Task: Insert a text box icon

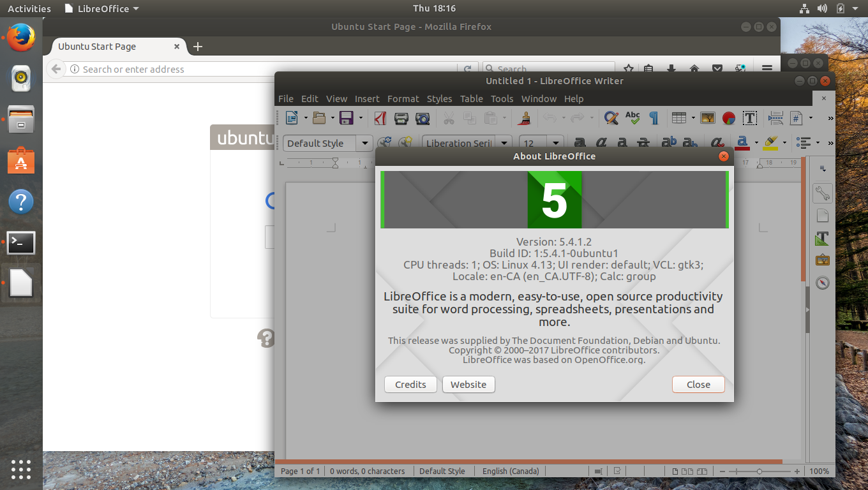Action: click(749, 118)
